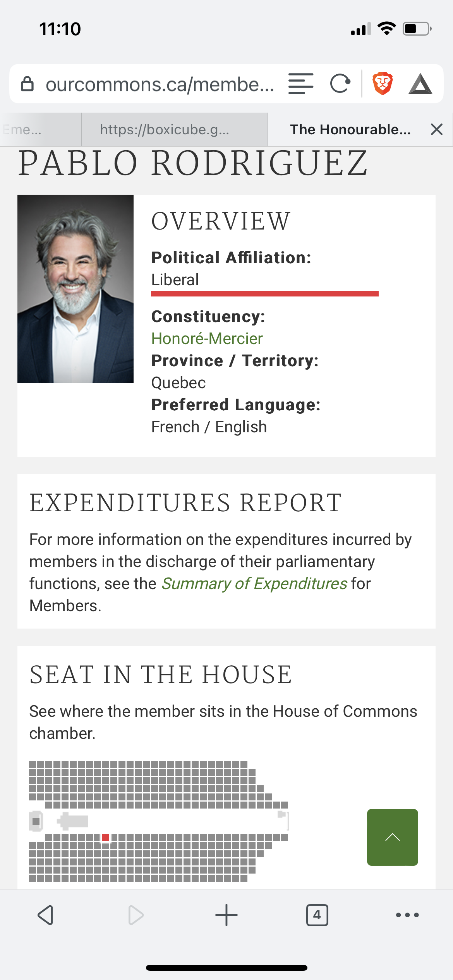The image size is (453, 980).
Task: Close The Honourable tab
Action: click(x=436, y=129)
